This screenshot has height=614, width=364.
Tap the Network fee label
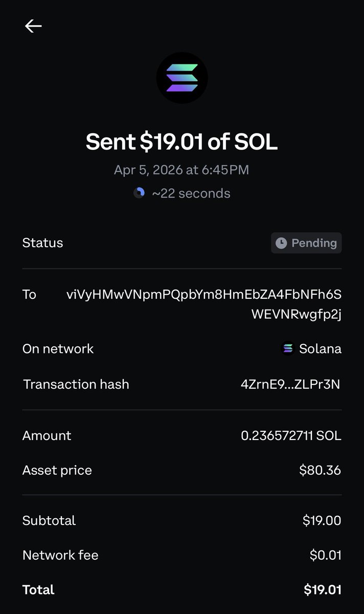60,555
